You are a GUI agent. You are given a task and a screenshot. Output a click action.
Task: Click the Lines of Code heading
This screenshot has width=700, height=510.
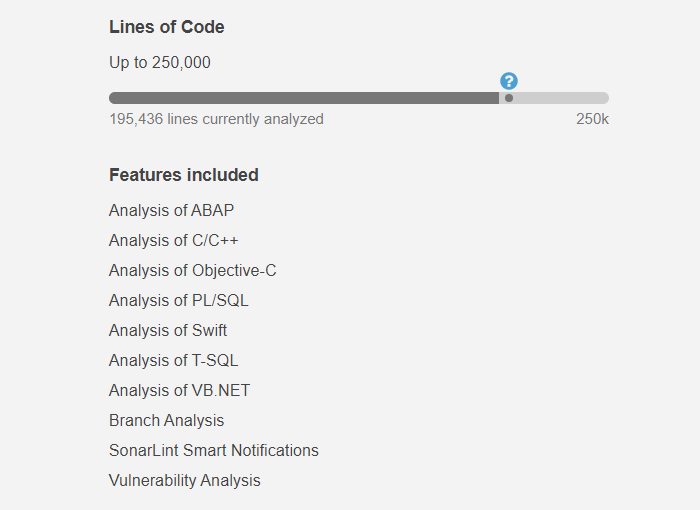pos(167,27)
